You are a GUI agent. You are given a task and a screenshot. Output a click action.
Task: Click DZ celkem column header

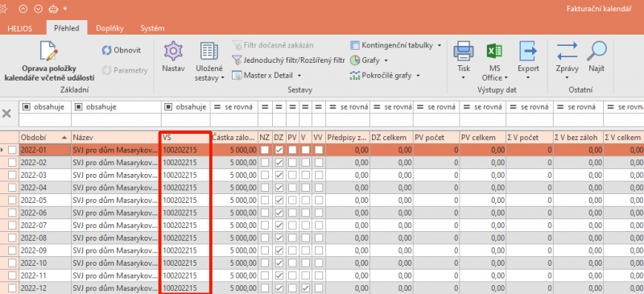point(391,138)
